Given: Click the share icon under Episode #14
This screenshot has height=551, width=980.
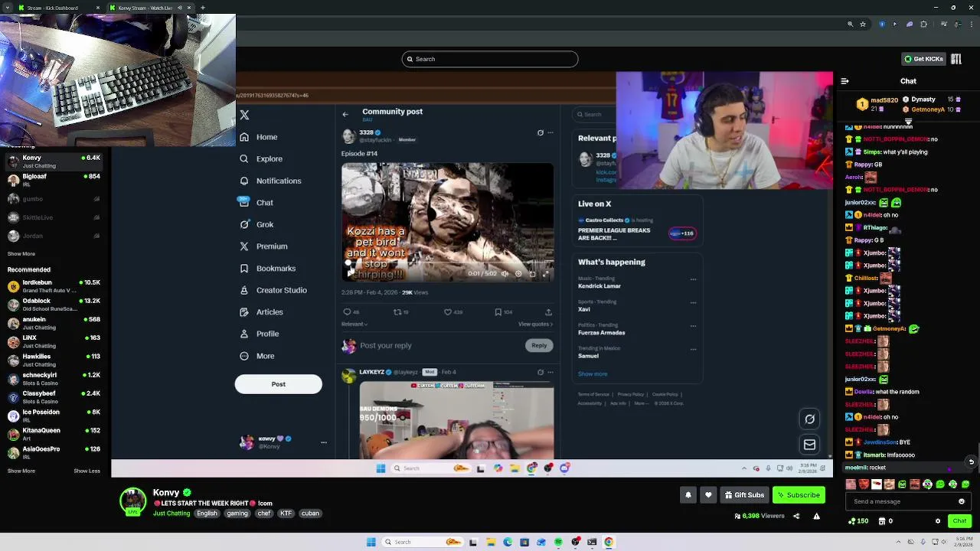Looking at the screenshot, I should 548,312.
